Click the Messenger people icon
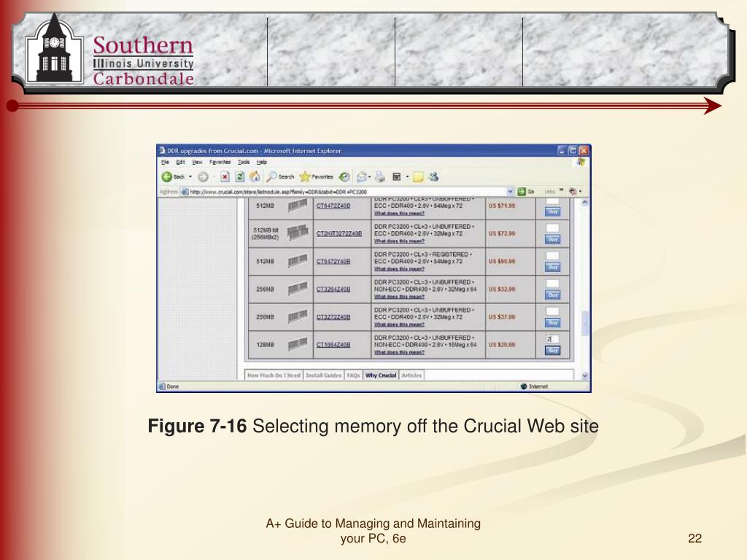Viewport: 747px width, 560px height. pyautogui.click(x=433, y=176)
